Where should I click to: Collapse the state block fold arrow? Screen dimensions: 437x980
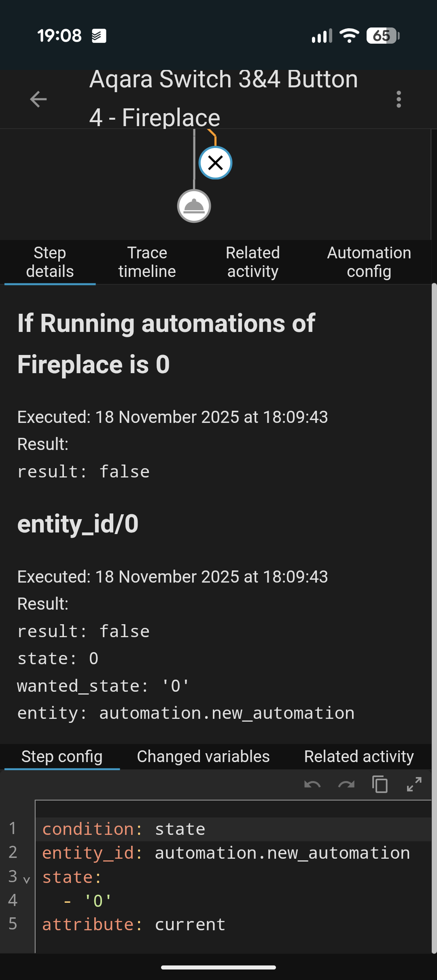click(x=27, y=880)
